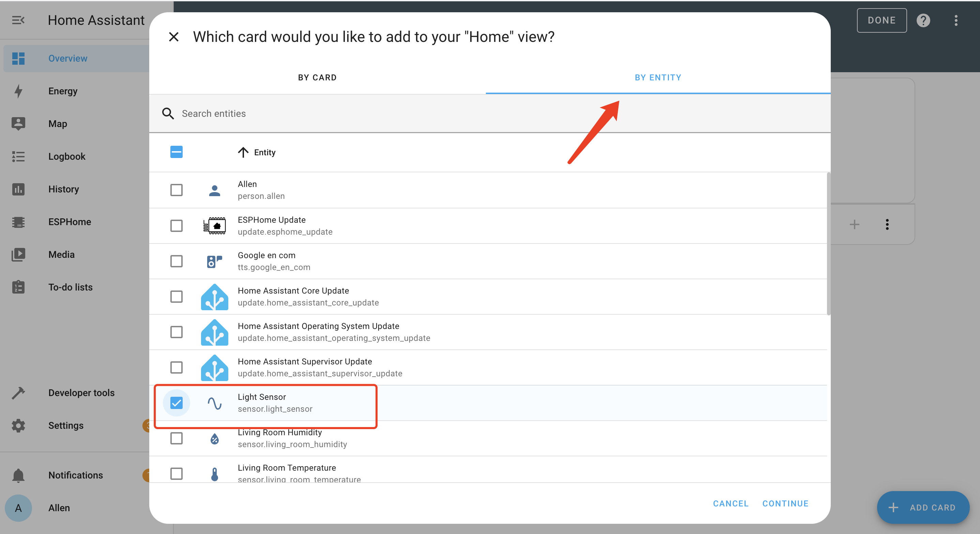Click Home Assistant Core Update logo
The width and height of the screenshot is (980, 534).
pyautogui.click(x=215, y=297)
